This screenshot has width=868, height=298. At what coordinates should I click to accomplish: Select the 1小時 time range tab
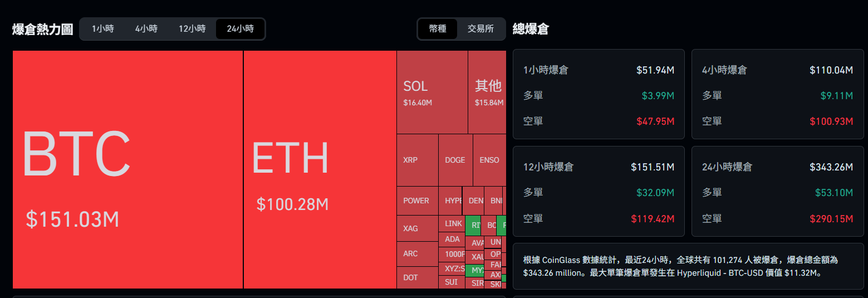click(103, 29)
